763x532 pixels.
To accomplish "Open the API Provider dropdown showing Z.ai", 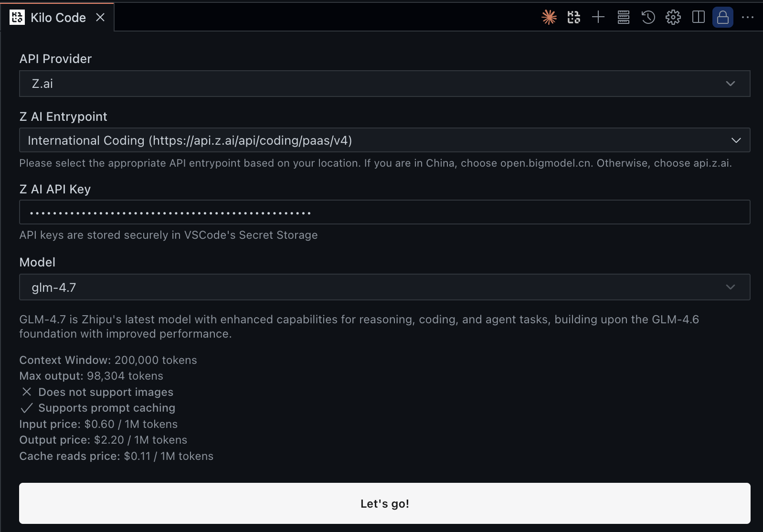I will (x=385, y=84).
